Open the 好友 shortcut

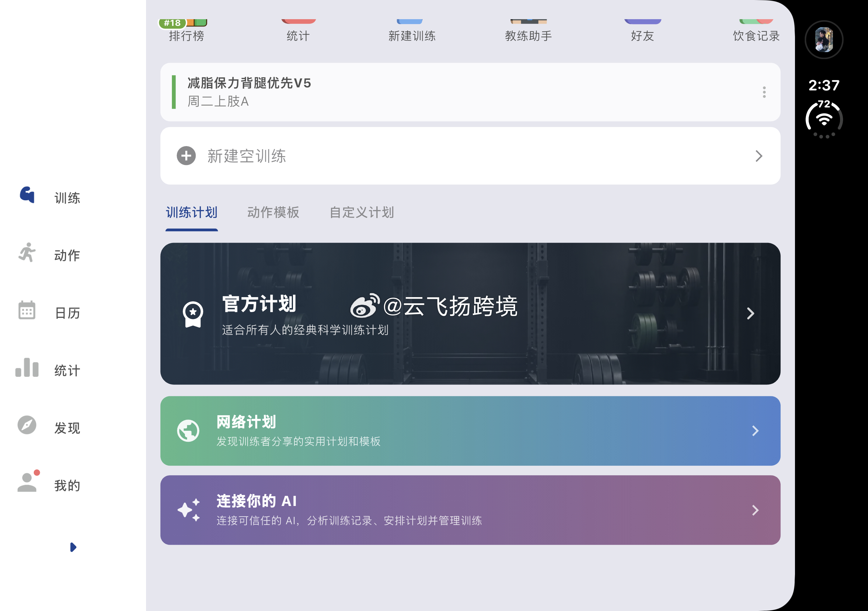pyautogui.click(x=642, y=31)
